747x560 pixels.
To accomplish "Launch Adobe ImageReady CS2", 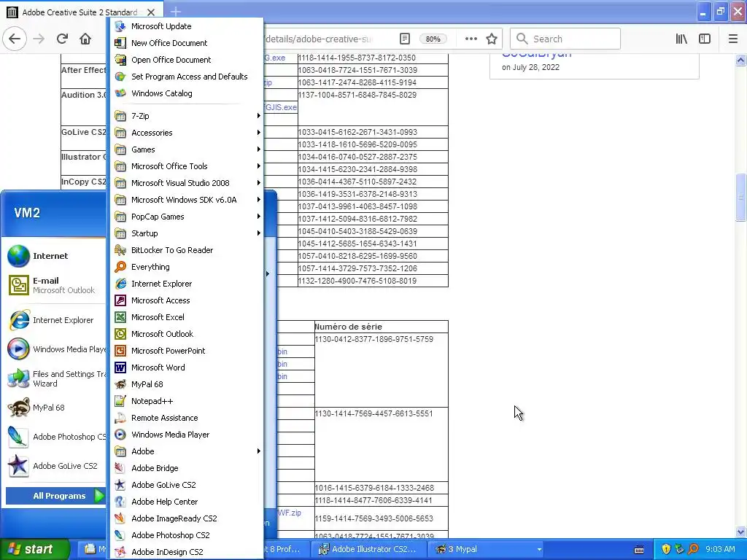I will tap(186, 518).
